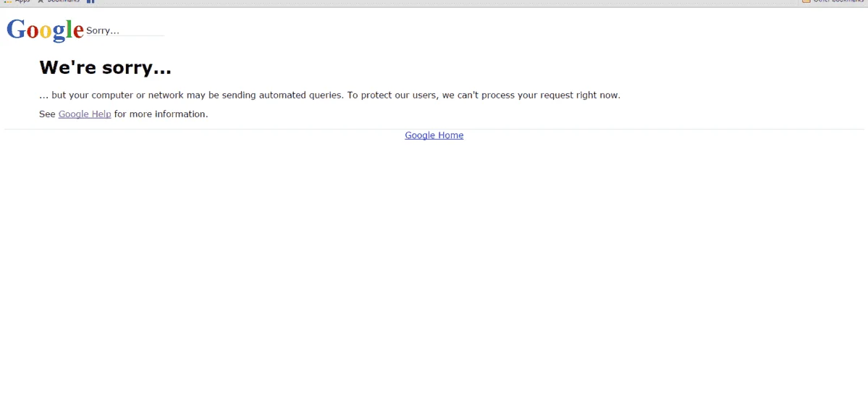The image size is (868, 395).
Task: Open the Other bookmarks folder
Action: coord(833,1)
